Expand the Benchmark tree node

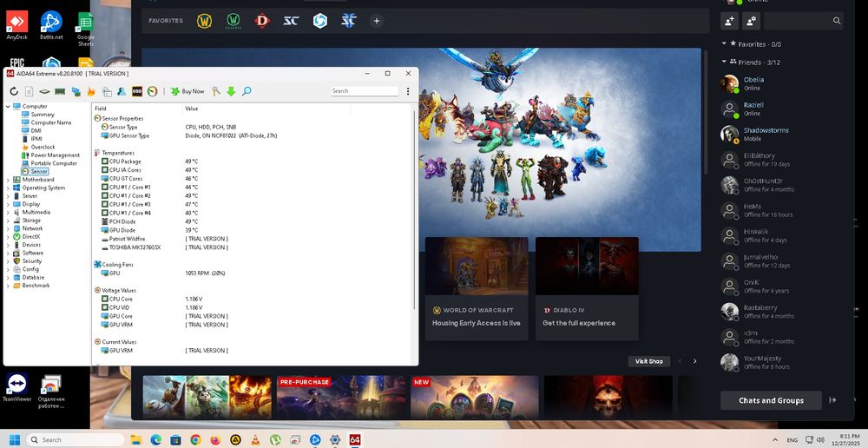pyautogui.click(x=8, y=286)
